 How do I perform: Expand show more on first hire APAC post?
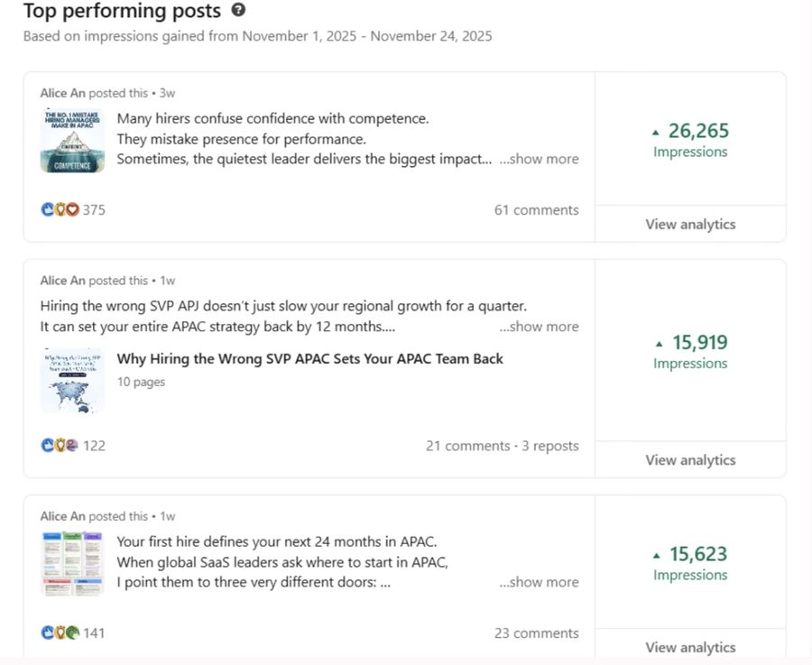pyautogui.click(x=540, y=582)
